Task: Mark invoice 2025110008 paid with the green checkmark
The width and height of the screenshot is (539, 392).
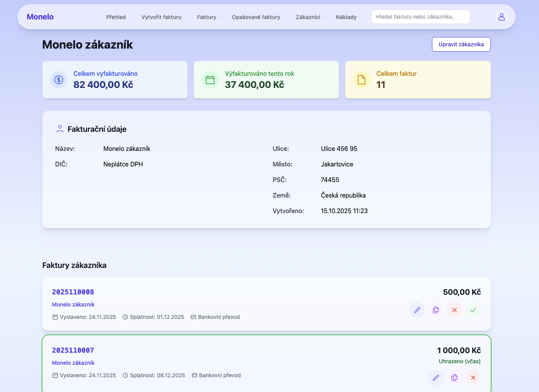Action: (x=473, y=310)
